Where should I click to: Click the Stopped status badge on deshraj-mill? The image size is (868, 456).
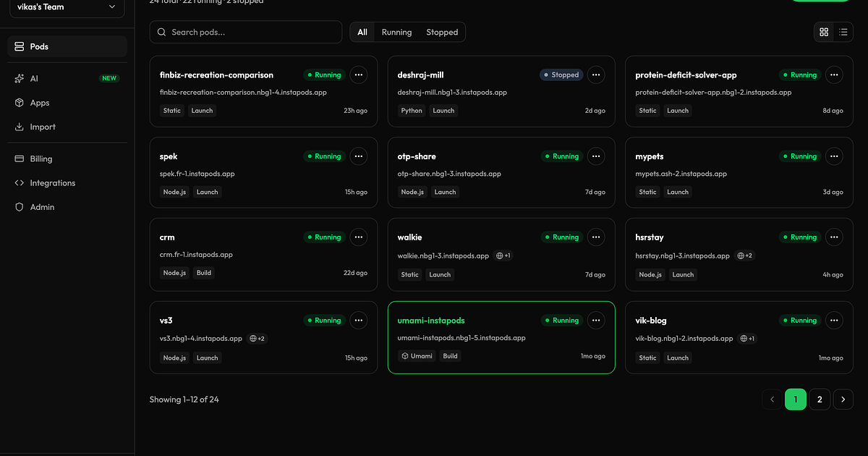click(561, 75)
